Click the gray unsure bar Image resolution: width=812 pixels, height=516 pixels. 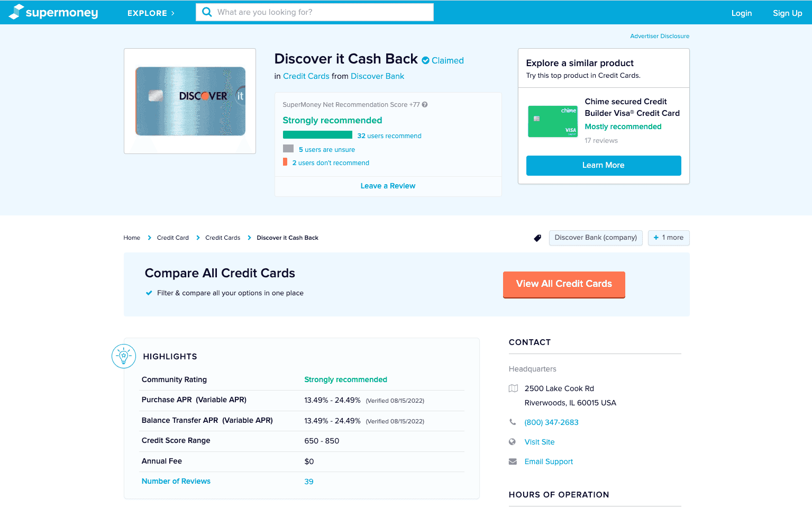coord(288,149)
